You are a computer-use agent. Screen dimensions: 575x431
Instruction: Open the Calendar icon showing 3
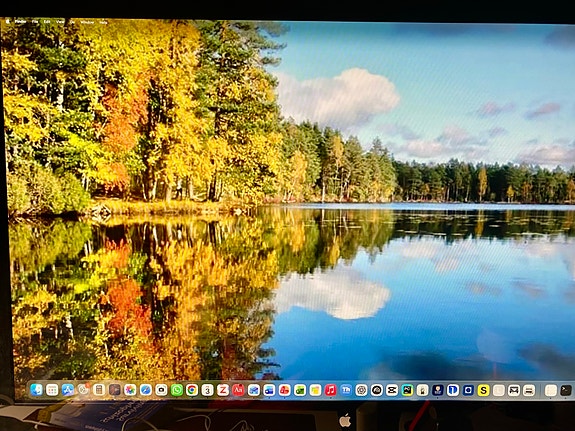point(207,390)
